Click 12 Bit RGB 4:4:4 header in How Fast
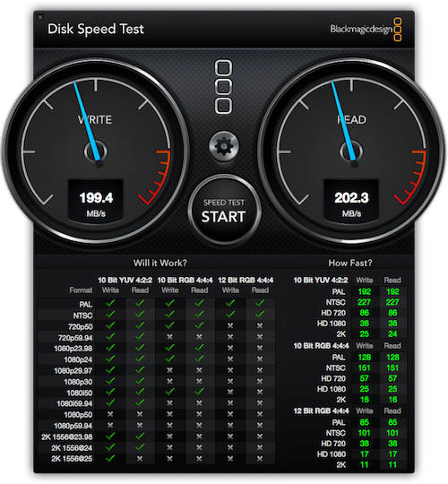Screen dimensions: 448x484 pyautogui.click(x=321, y=411)
